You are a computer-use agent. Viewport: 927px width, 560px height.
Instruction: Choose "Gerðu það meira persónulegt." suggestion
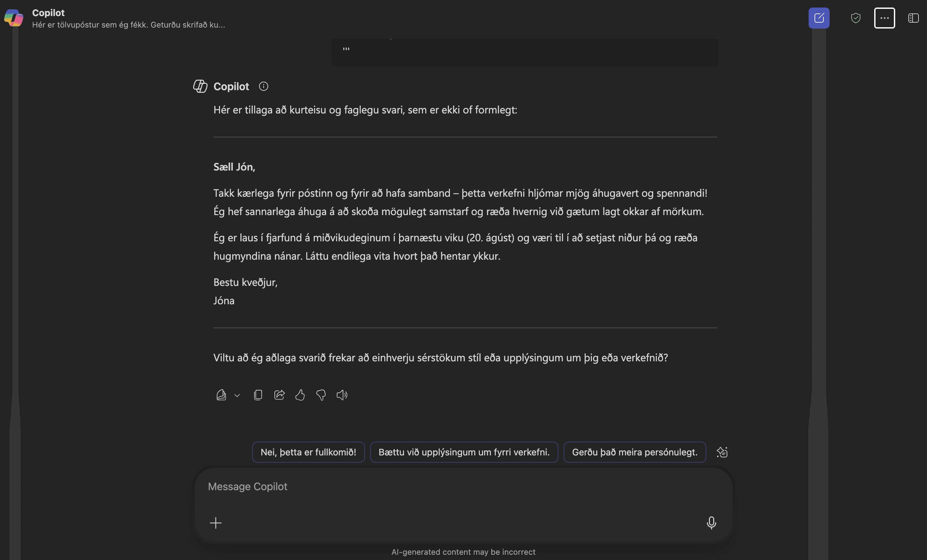(x=634, y=452)
